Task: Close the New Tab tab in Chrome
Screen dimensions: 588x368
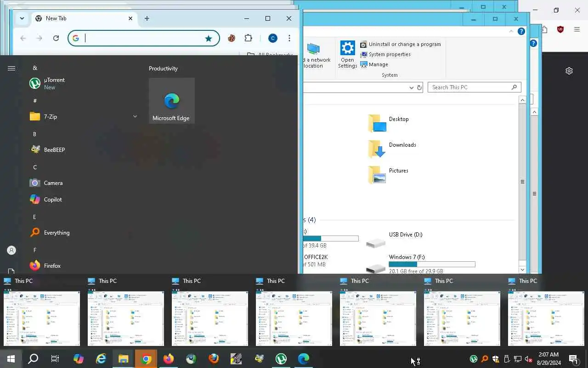Action: tap(130, 18)
